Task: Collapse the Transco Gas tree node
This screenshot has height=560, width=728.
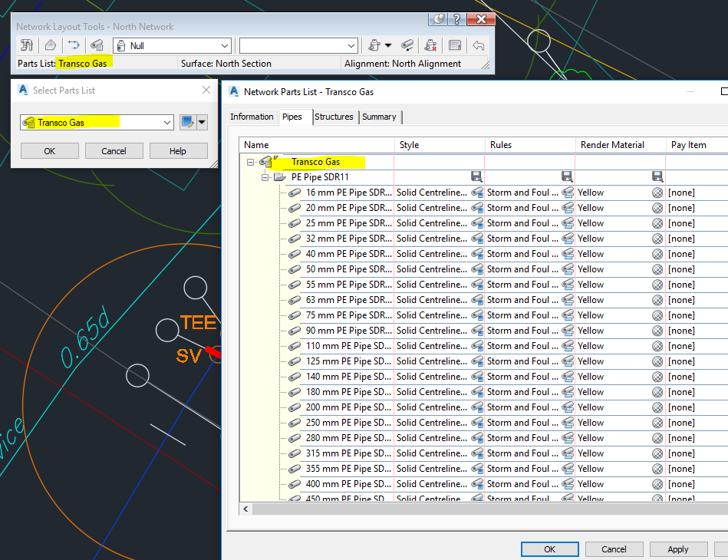Action: [251, 162]
